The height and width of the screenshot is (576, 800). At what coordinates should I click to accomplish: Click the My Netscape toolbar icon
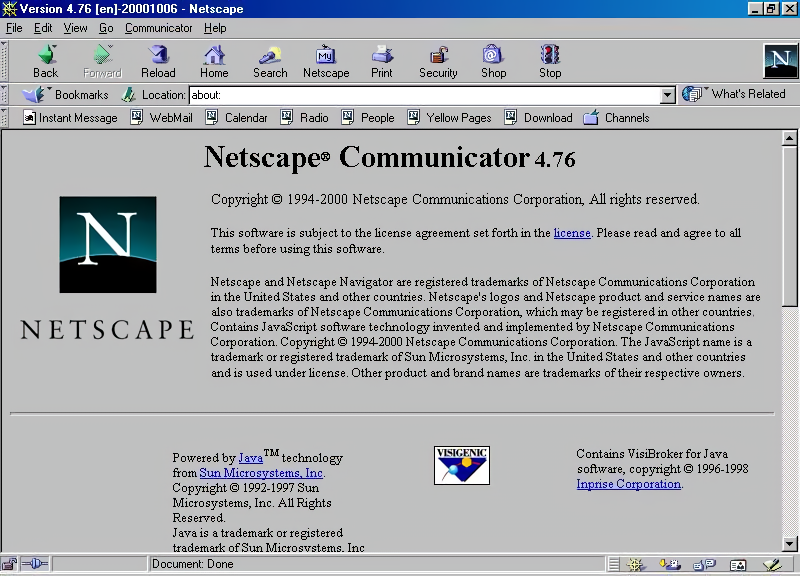pyautogui.click(x=326, y=60)
